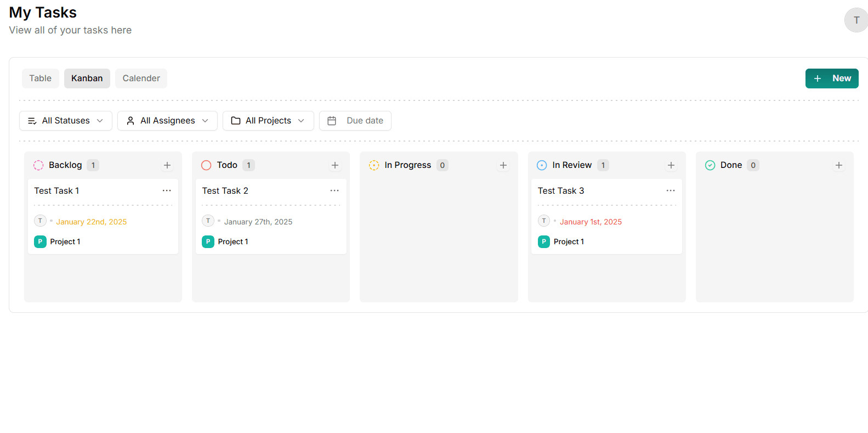Image resolution: width=868 pixels, height=433 pixels.
Task: Open Test Task 3 card title
Action: click(561, 190)
